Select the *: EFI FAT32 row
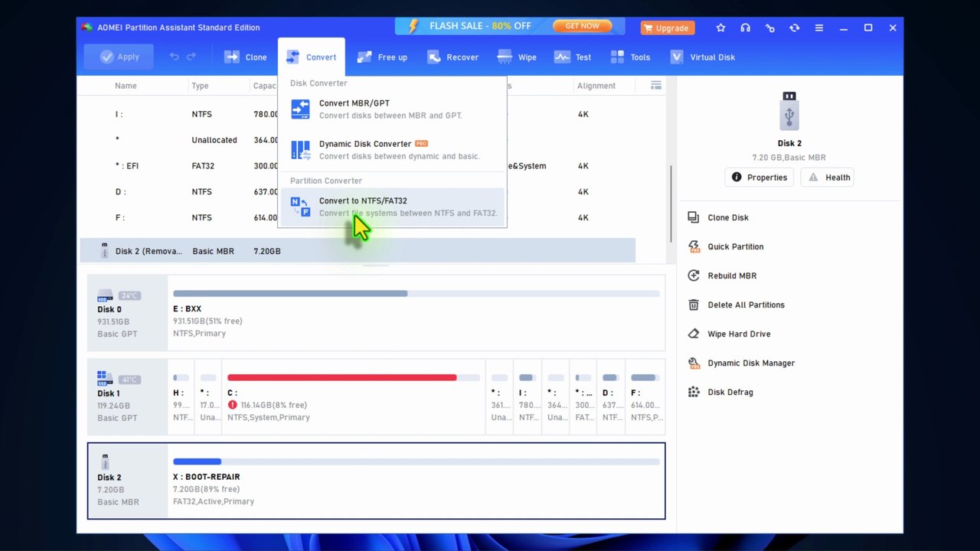This screenshot has height=551, width=980. click(357, 165)
